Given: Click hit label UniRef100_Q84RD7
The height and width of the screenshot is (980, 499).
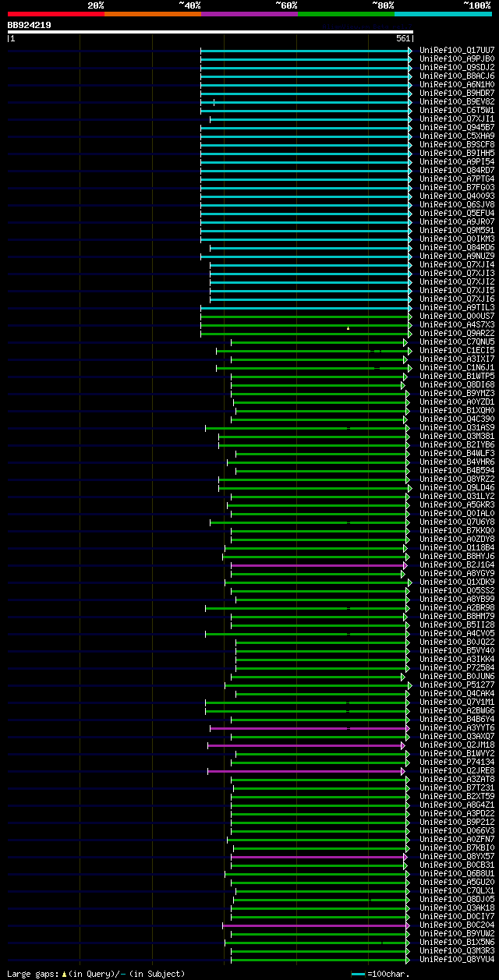Looking at the screenshot, I should [x=457, y=170].
